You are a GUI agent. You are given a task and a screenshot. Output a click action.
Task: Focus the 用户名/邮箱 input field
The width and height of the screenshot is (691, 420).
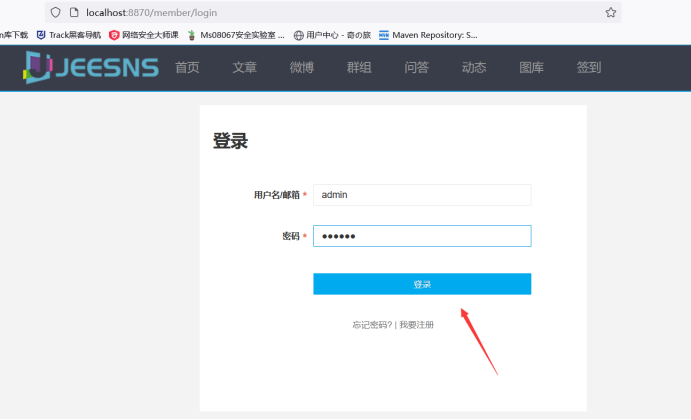tap(422, 195)
